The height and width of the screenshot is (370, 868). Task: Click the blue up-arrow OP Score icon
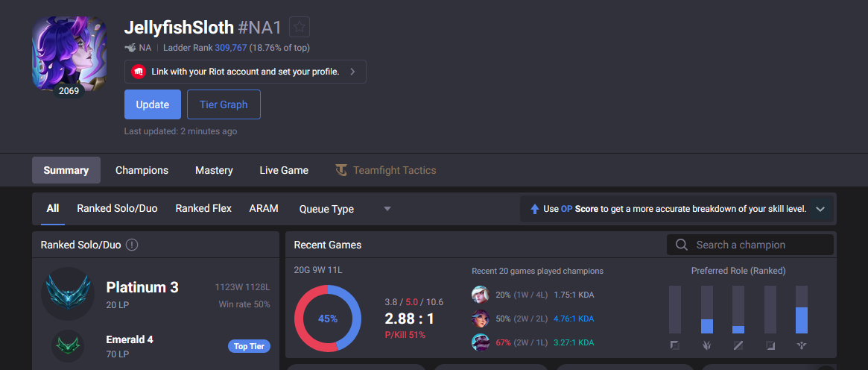coord(535,210)
